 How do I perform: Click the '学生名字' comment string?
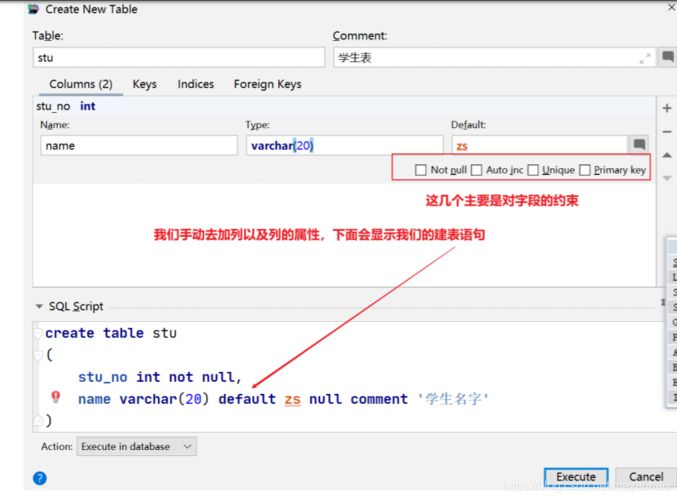(453, 399)
